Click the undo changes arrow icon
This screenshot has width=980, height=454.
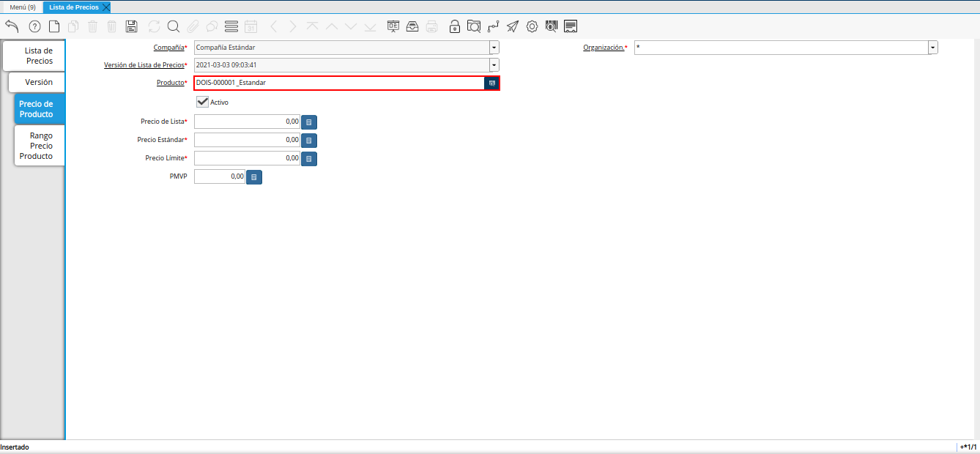click(12, 26)
